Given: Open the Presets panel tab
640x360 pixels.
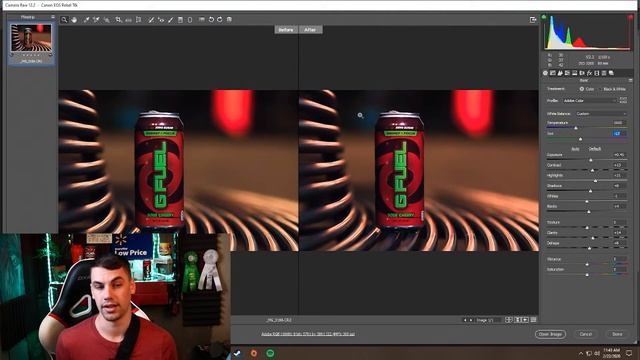Looking at the screenshot, I should pyautogui.click(x=604, y=73).
